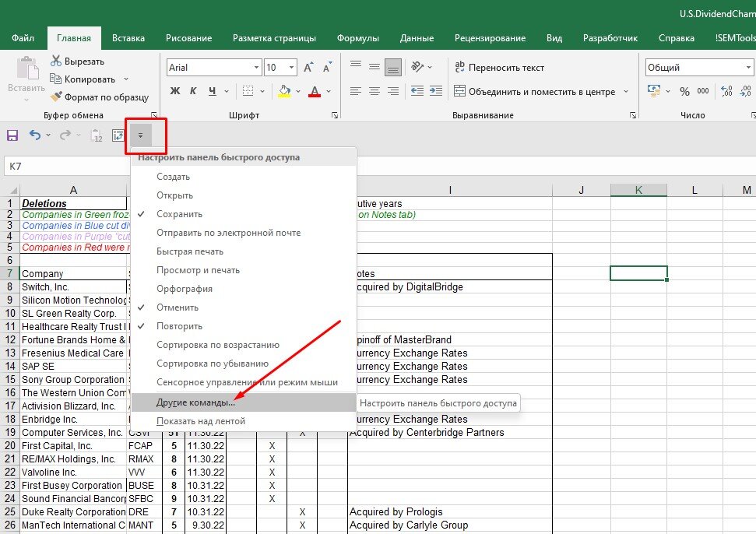Screen dimensions: 756x534
Task: Expand the Copy button dropdown arrow
Action: pyautogui.click(x=126, y=79)
